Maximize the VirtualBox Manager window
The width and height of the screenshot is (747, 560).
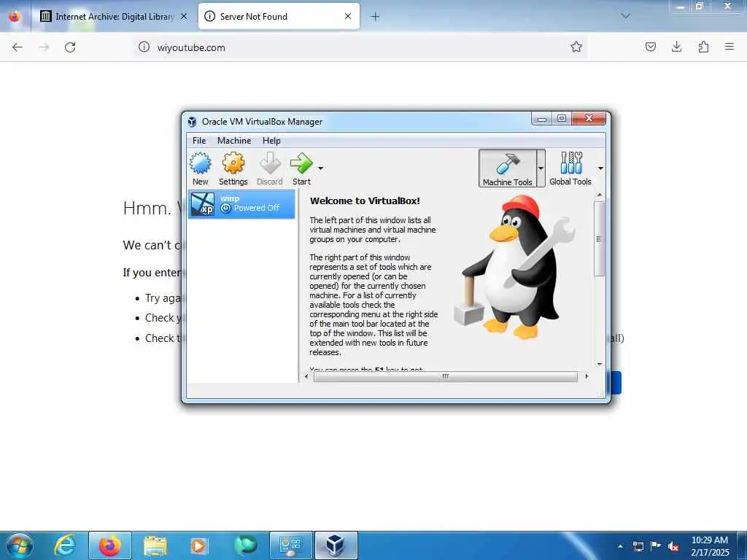coord(562,119)
